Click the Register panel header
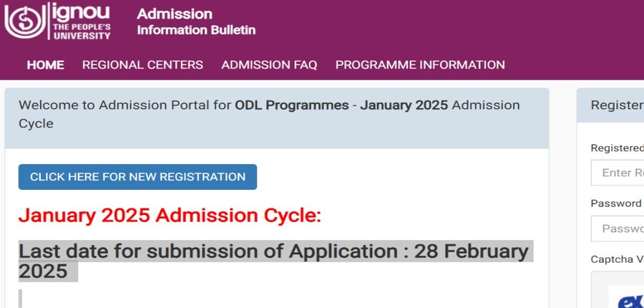 click(615, 105)
